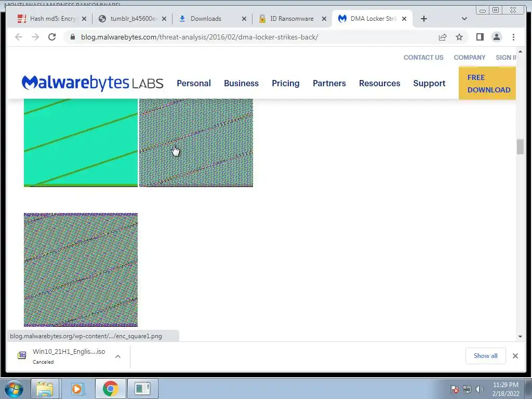This screenshot has height=399, width=532.
Task: Open Chrome's three-dot menu
Action: [513, 37]
